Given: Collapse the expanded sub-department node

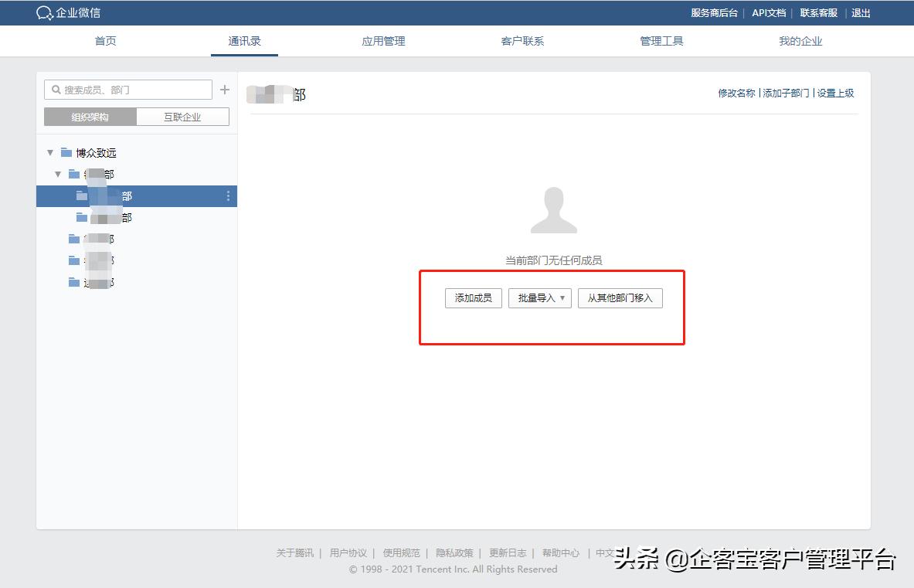Looking at the screenshot, I should [58, 174].
